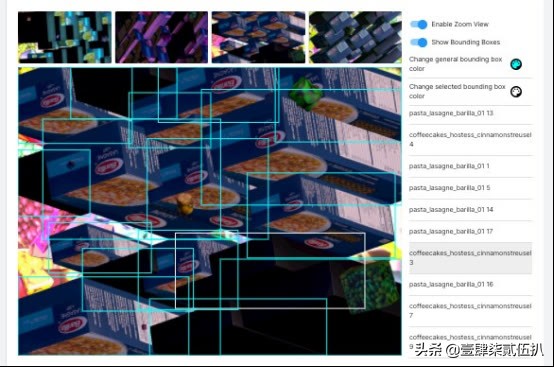
Task: Select the second thumbnail with purple boxes
Action: [x=161, y=37]
